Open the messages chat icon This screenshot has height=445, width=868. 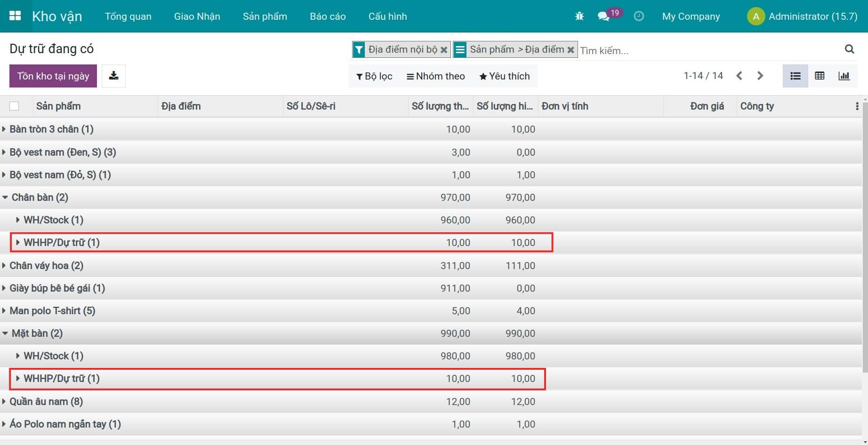click(x=603, y=16)
